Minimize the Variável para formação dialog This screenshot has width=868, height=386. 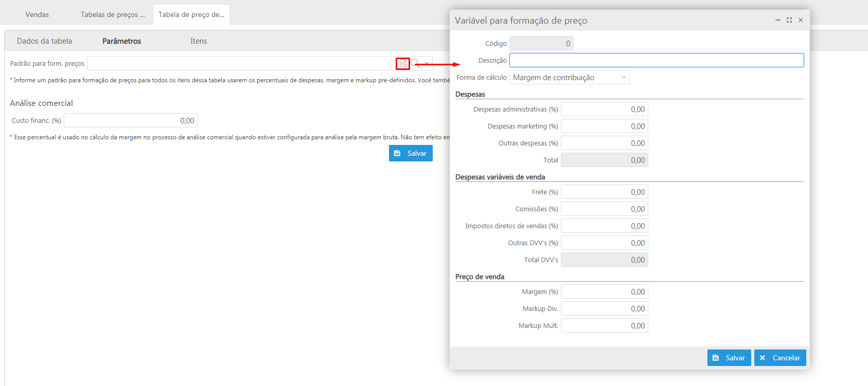tap(778, 20)
